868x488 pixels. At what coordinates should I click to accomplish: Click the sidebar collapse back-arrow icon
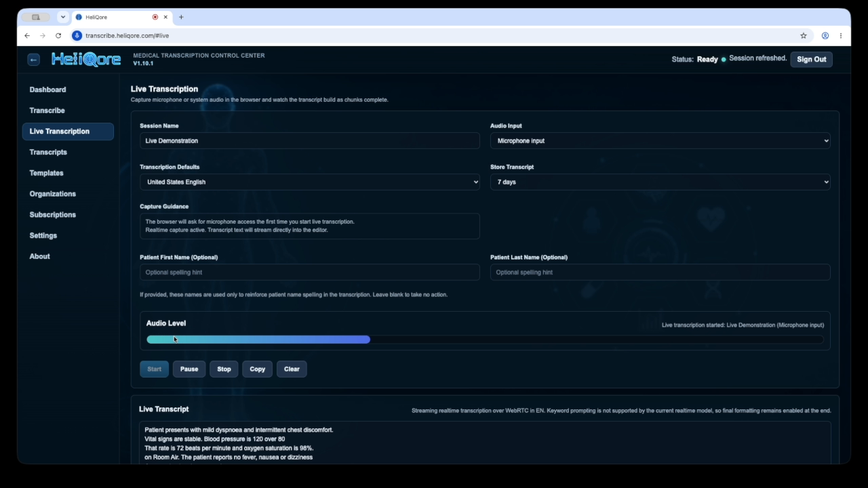pos(33,60)
